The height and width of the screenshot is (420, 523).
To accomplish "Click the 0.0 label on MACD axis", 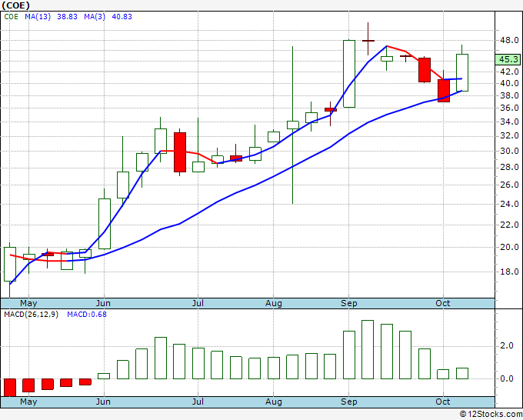I will (x=506, y=378).
